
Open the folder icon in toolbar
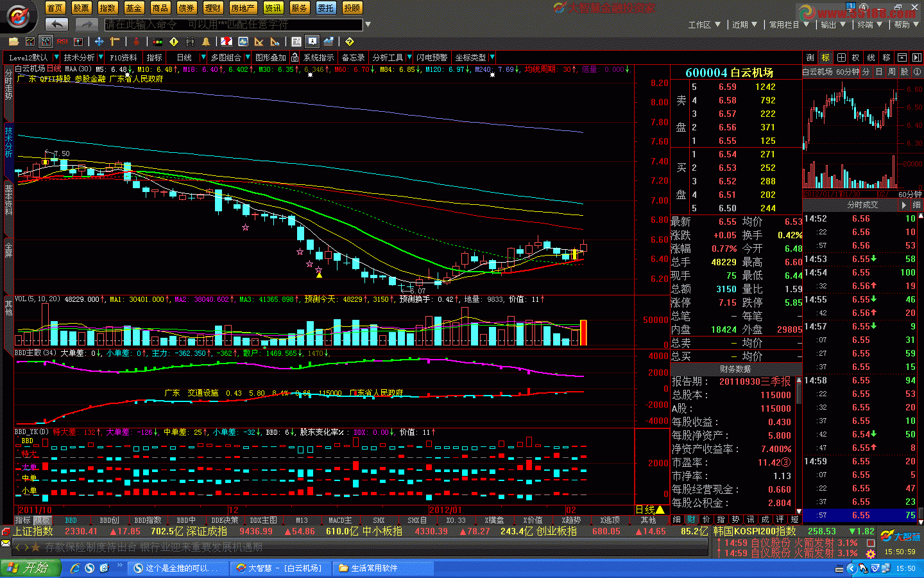13,42
